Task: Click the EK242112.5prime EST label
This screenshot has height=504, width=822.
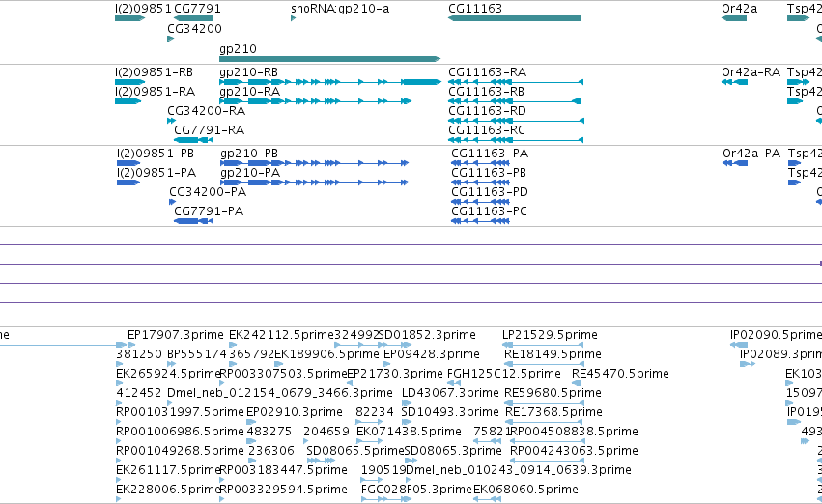Action: pos(281,335)
